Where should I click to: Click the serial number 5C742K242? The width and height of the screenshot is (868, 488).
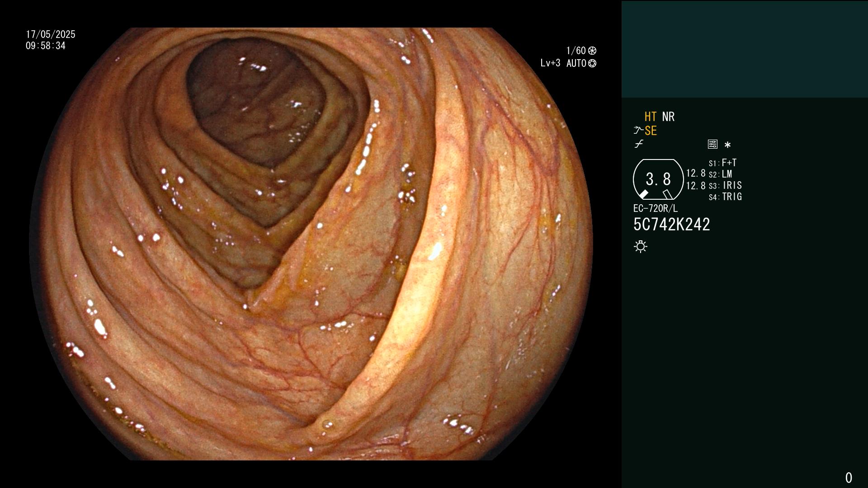tap(672, 225)
